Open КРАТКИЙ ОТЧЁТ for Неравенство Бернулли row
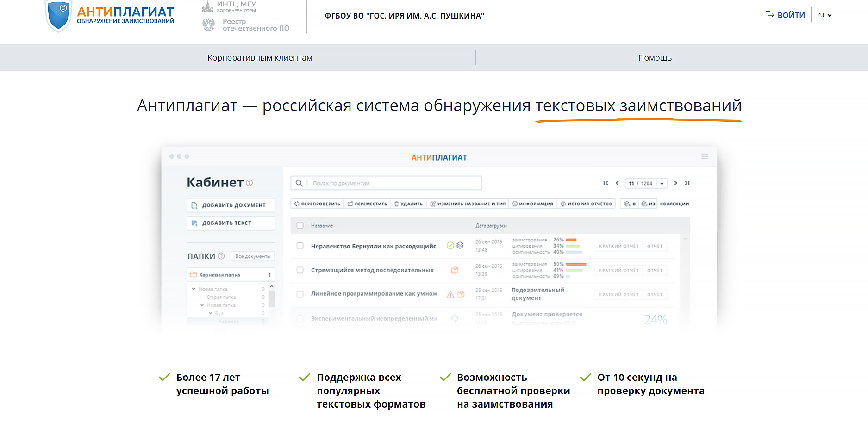Screen dimensions: 868x421 pos(618,246)
